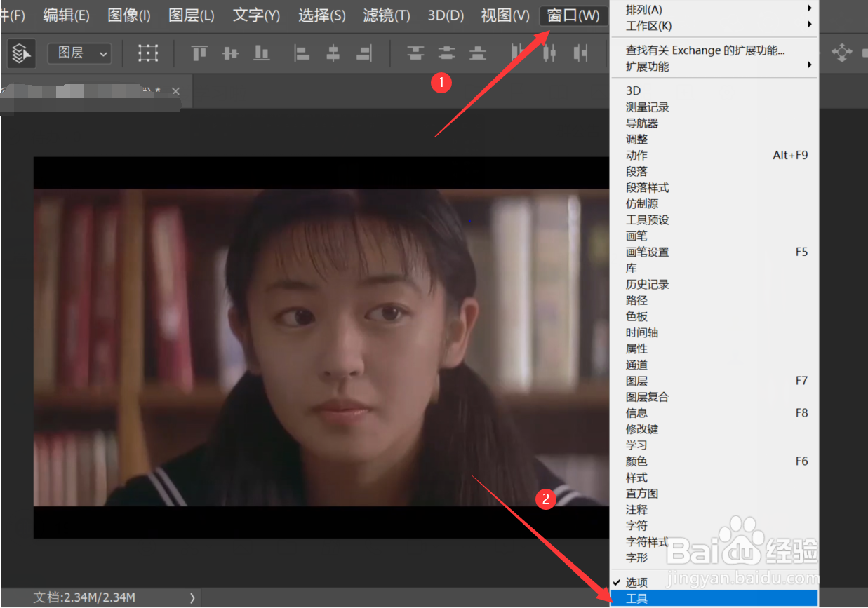The width and height of the screenshot is (868, 608).
Task: Toggle the 信息 panel
Action: (x=714, y=414)
